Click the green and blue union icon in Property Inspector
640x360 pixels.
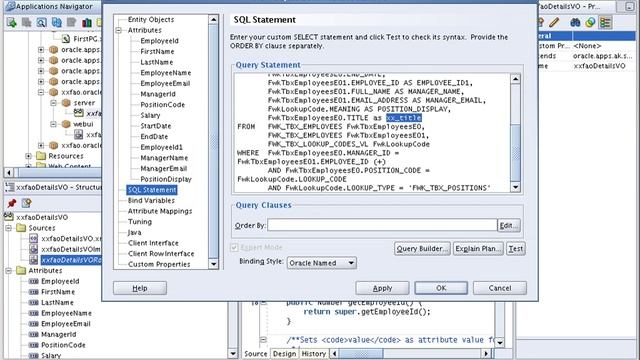pos(590,22)
